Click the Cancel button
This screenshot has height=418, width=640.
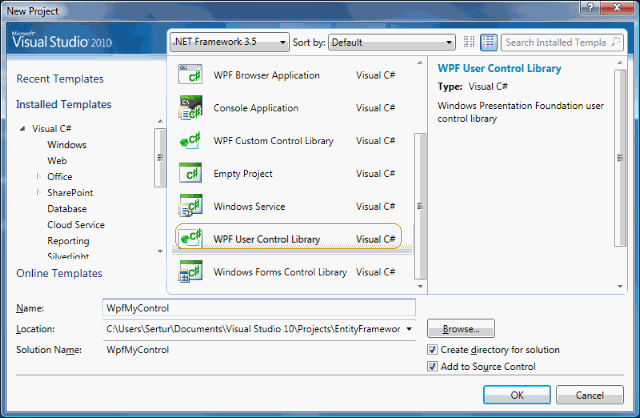click(589, 395)
